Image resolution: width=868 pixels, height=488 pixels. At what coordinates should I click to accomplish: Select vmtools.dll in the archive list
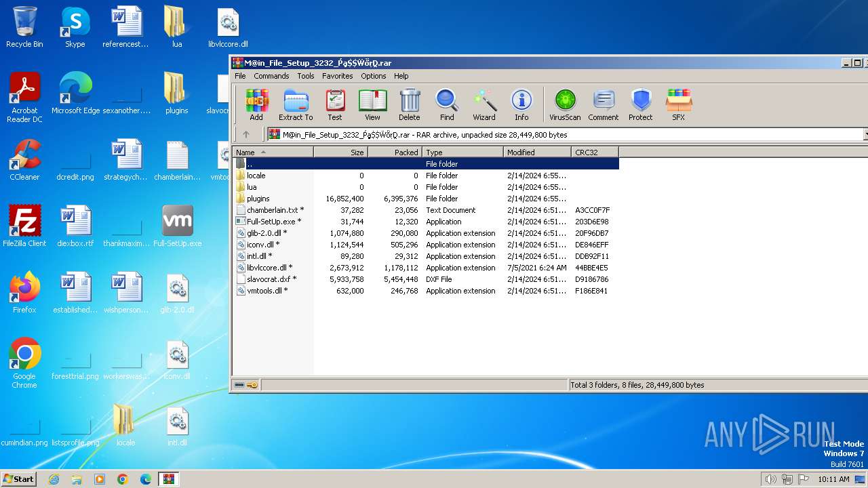pyautogui.click(x=425, y=291)
